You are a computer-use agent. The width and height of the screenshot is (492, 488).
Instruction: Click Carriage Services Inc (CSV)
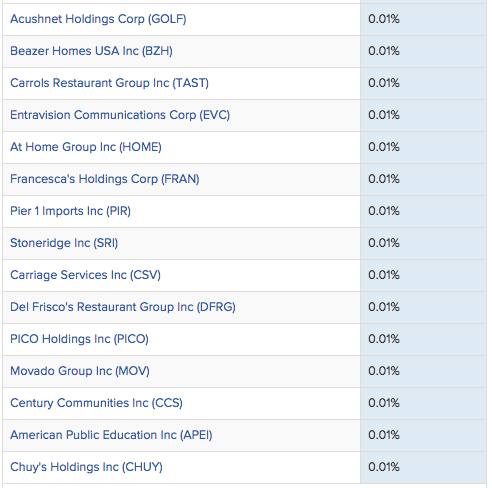(x=85, y=275)
